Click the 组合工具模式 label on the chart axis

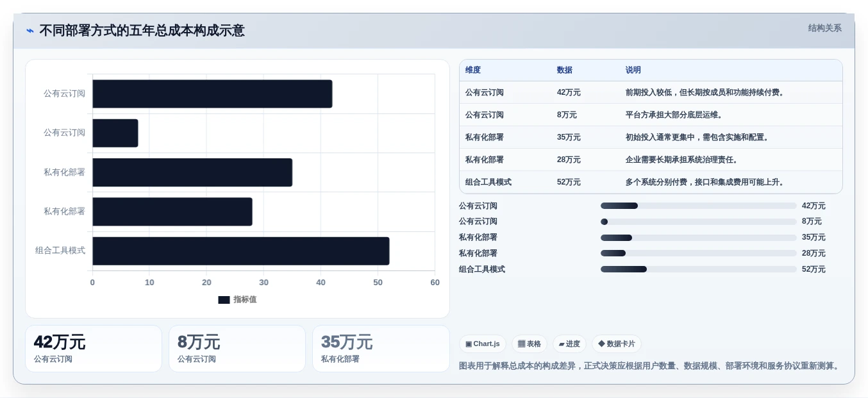click(x=60, y=251)
